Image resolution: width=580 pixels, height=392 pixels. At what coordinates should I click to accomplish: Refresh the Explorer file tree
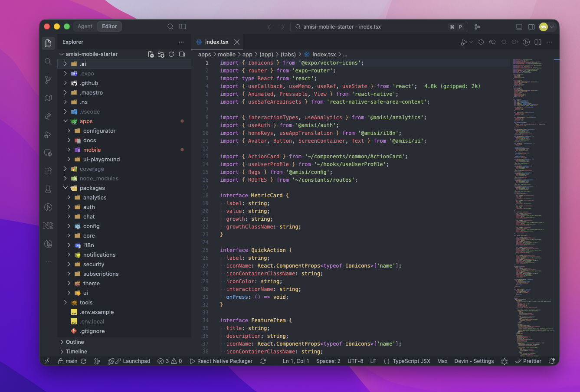tap(171, 54)
